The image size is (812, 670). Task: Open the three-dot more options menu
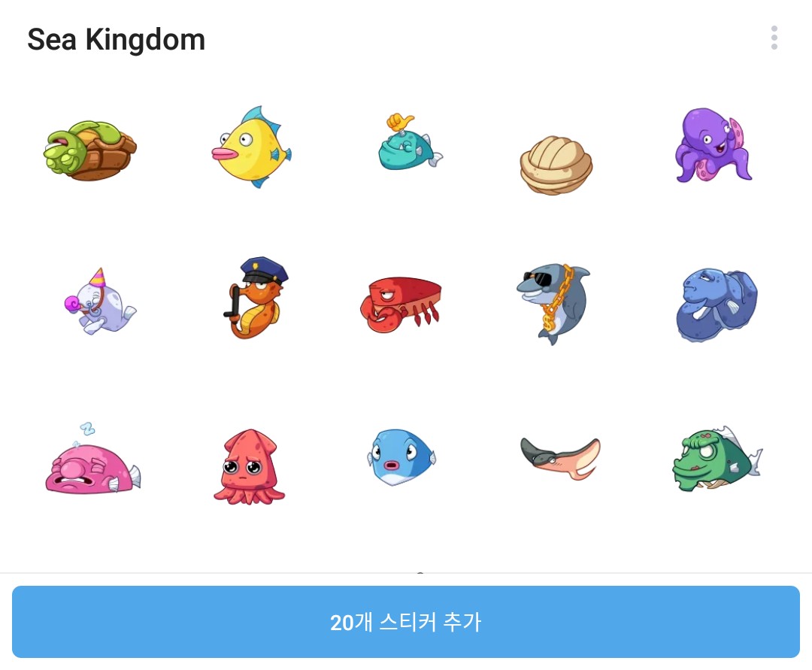[774, 38]
